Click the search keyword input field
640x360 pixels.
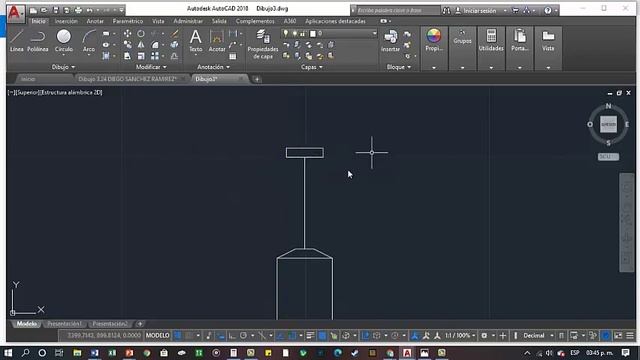(x=398, y=10)
